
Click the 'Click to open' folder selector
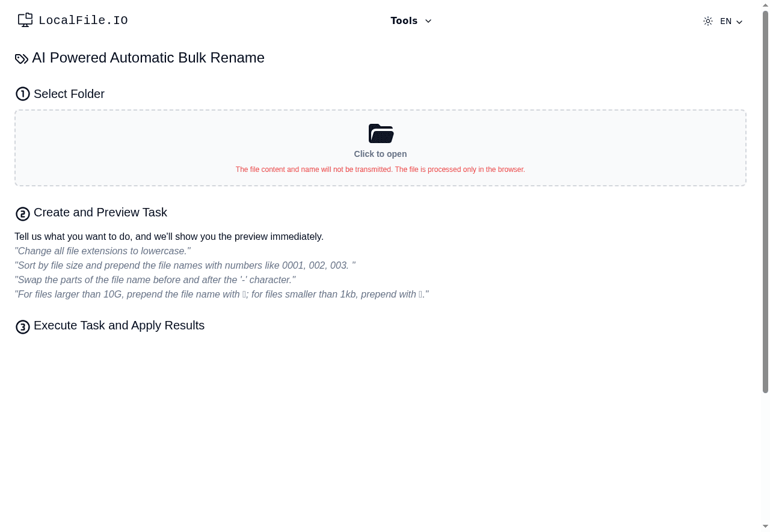point(380,154)
